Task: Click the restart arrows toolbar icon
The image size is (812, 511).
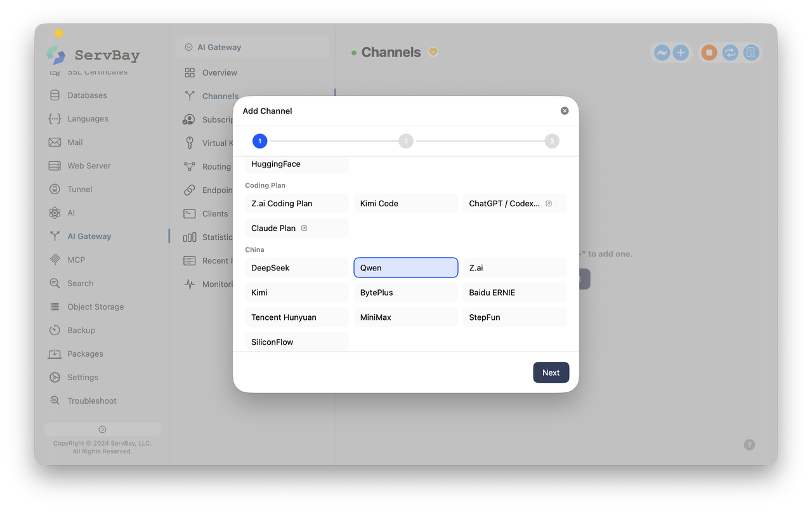Action: tap(730, 53)
